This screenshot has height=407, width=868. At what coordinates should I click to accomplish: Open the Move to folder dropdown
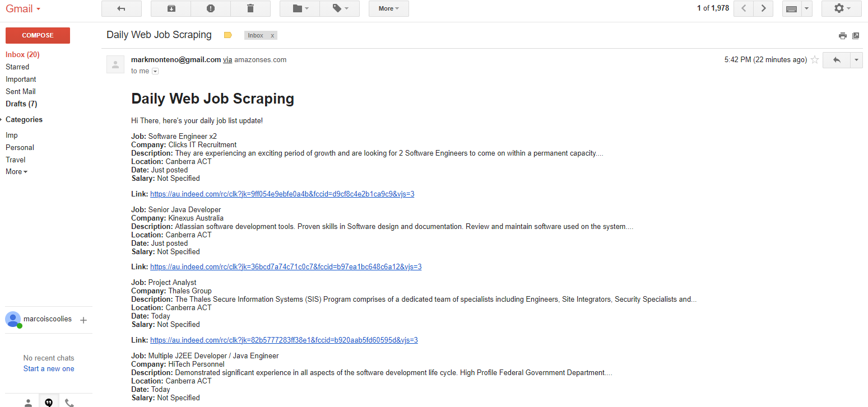pos(299,8)
